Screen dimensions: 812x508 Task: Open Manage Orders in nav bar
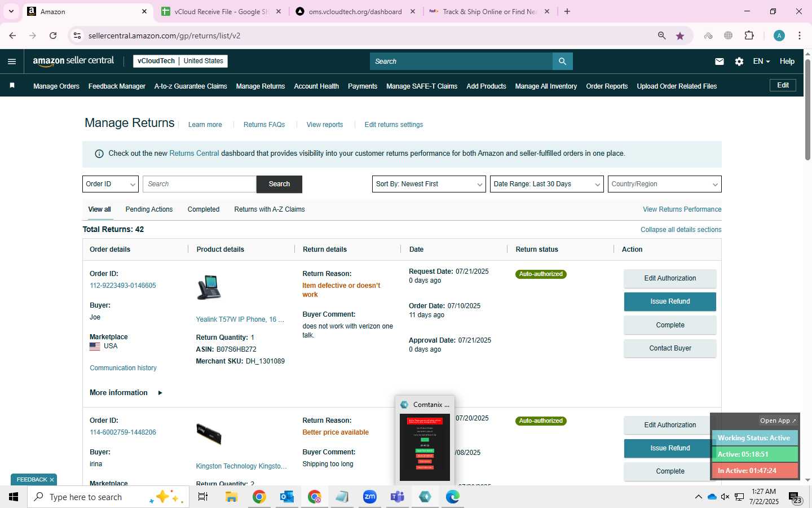56,86
